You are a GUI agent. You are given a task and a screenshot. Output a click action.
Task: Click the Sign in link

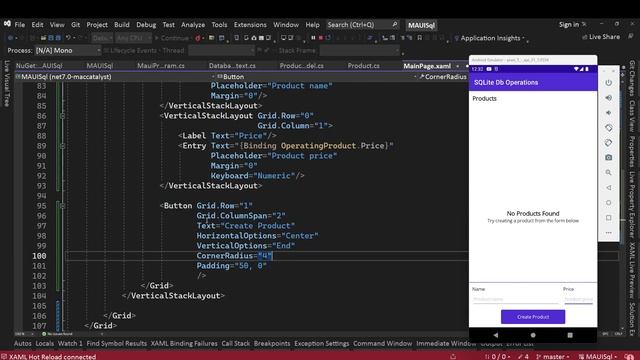[569, 24]
